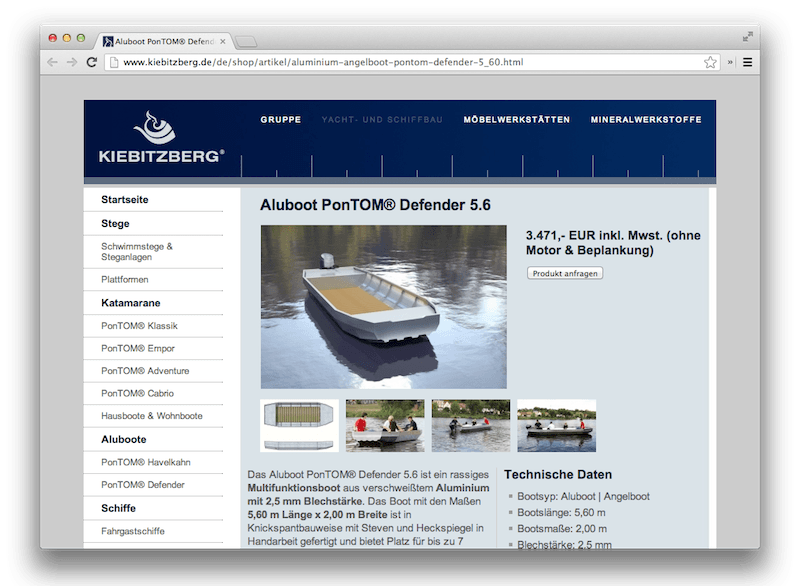The height and width of the screenshot is (586, 800).
Task: Click the address bar URL field
Action: pos(400,62)
